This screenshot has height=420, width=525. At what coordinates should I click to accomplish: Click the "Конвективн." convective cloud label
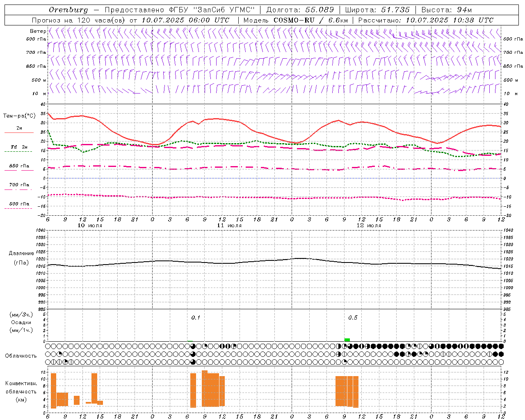pyautogui.click(x=21, y=383)
